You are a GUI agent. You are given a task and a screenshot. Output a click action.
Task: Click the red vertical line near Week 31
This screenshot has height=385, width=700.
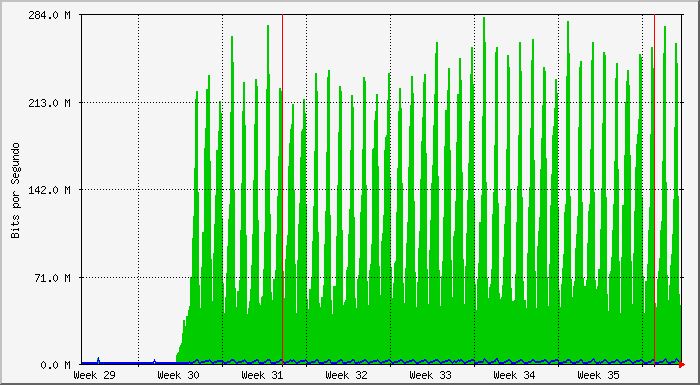pos(283,189)
